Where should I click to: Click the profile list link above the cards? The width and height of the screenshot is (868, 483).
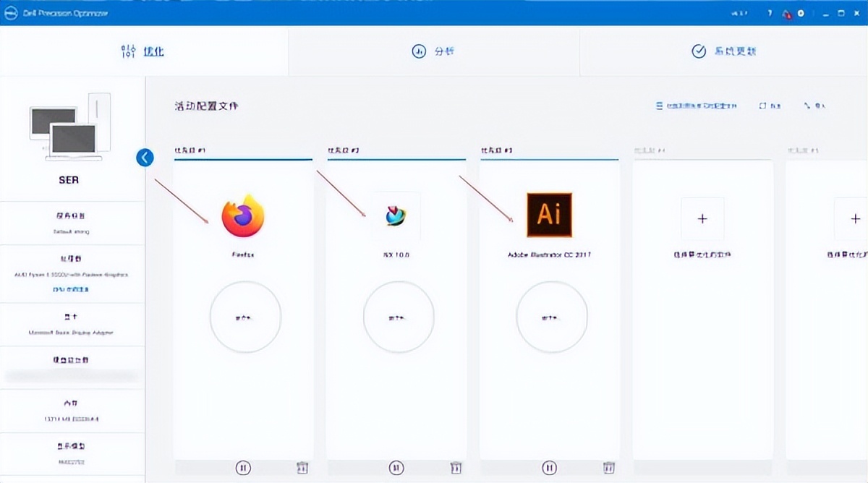point(696,106)
